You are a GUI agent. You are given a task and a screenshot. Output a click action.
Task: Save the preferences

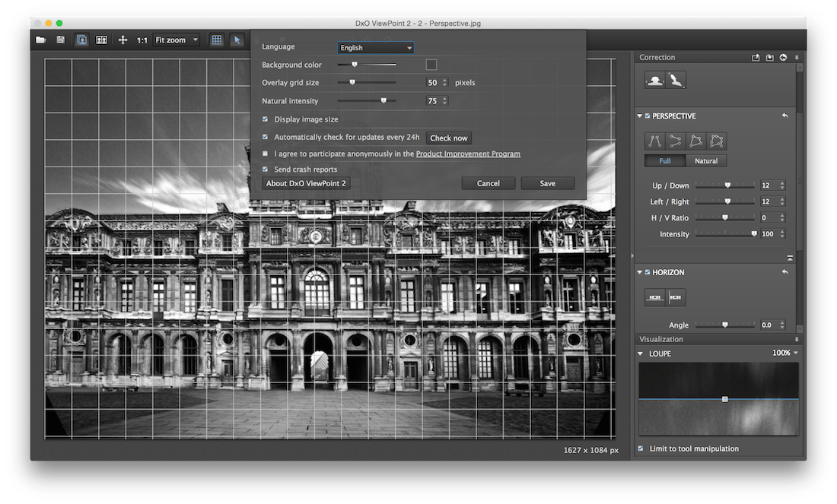click(x=548, y=183)
